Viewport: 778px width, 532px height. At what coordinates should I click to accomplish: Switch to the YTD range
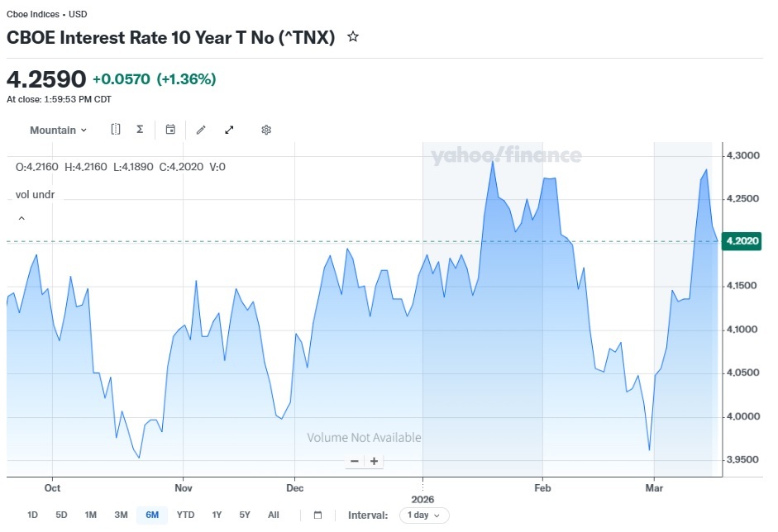(185, 515)
